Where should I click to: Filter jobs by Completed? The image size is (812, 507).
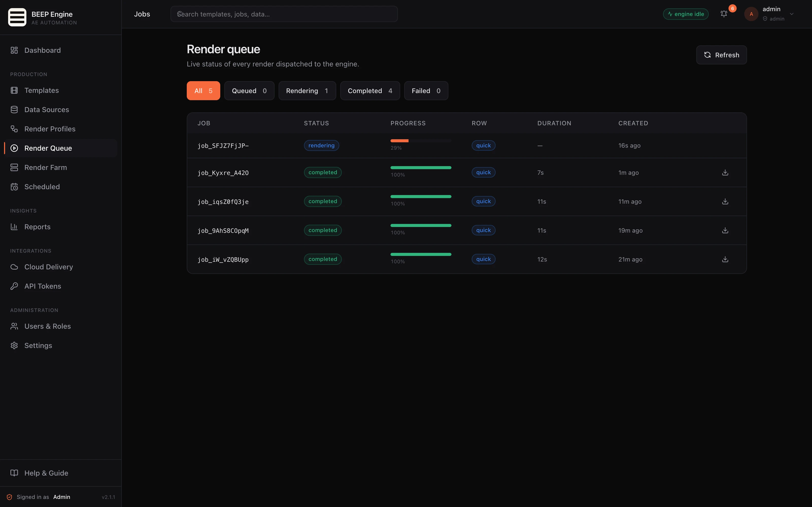click(370, 91)
